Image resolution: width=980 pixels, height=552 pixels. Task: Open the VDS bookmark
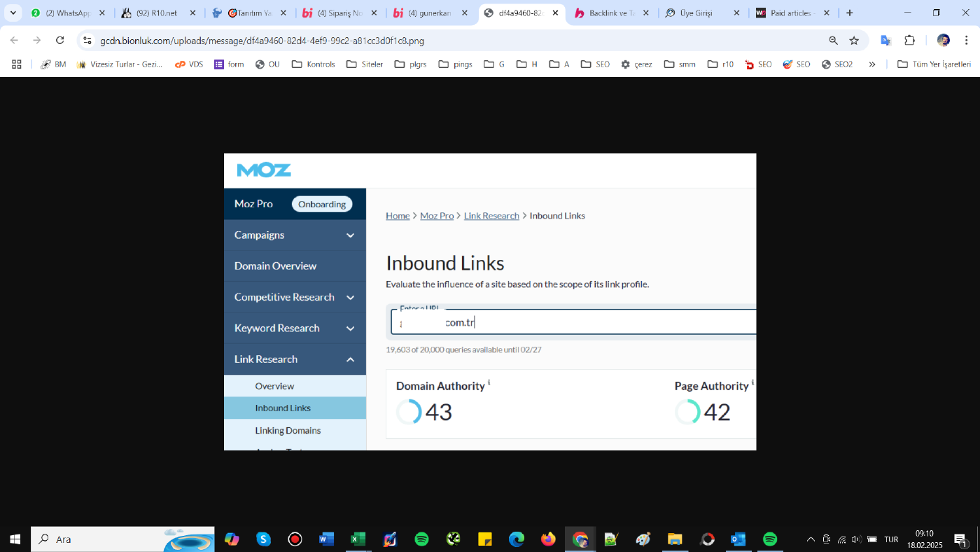(189, 64)
